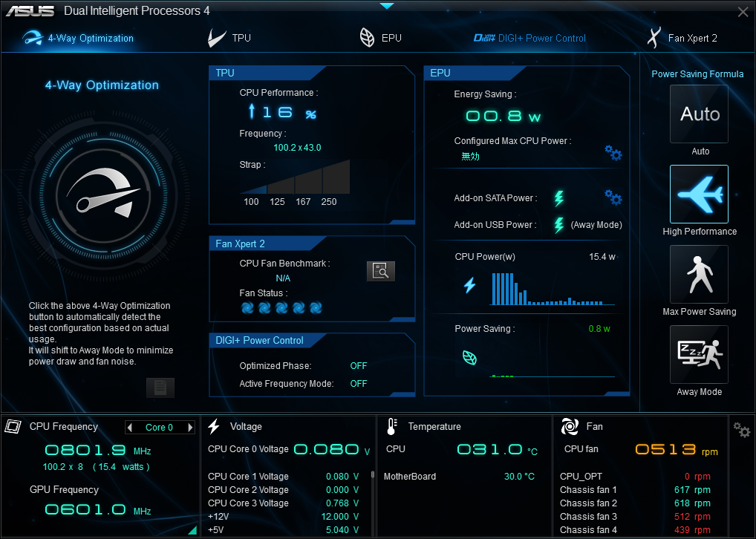
Task: Click the GPU Frequency 0601.0 MHz value
Action: click(x=98, y=509)
